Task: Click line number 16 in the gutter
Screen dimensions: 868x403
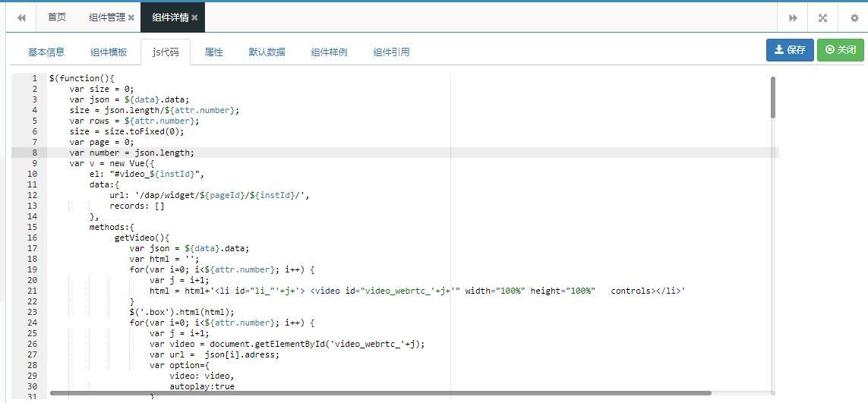Action: (x=32, y=238)
